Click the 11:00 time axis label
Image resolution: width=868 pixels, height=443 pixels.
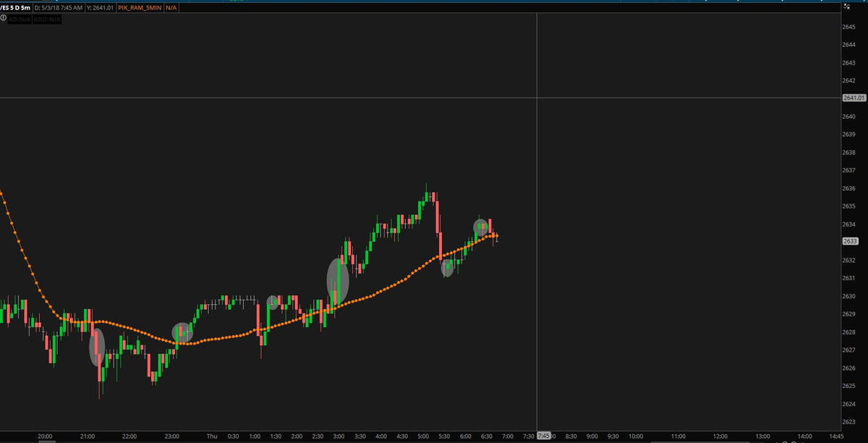pos(678,436)
